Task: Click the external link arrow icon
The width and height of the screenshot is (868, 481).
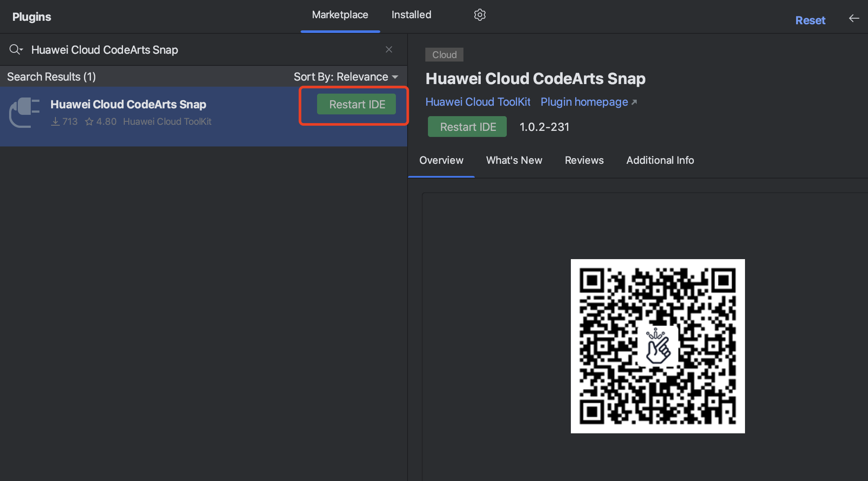Action: [634, 102]
